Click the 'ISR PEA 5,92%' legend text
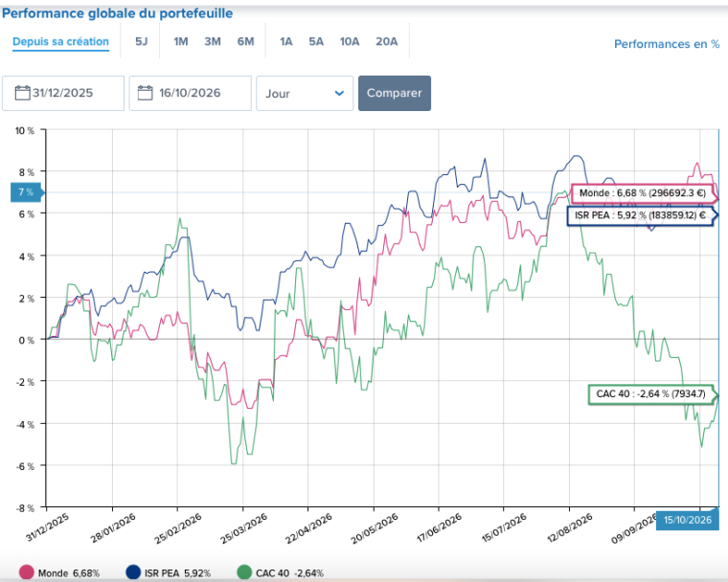The image size is (728, 582). (177, 573)
